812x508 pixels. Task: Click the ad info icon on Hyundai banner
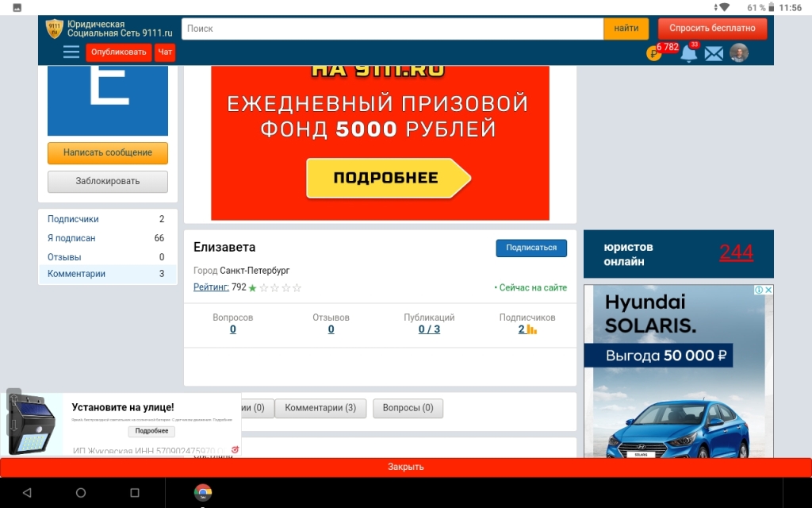(x=759, y=291)
